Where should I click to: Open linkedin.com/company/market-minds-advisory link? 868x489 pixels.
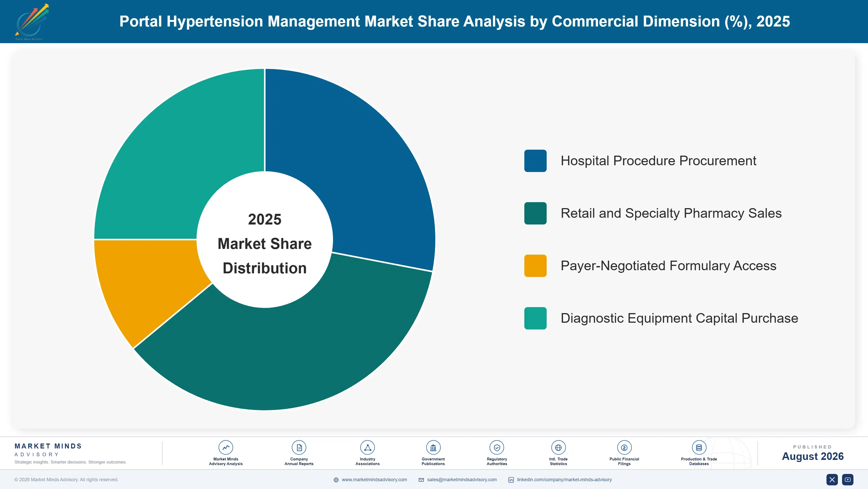pyautogui.click(x=564, y=480)
